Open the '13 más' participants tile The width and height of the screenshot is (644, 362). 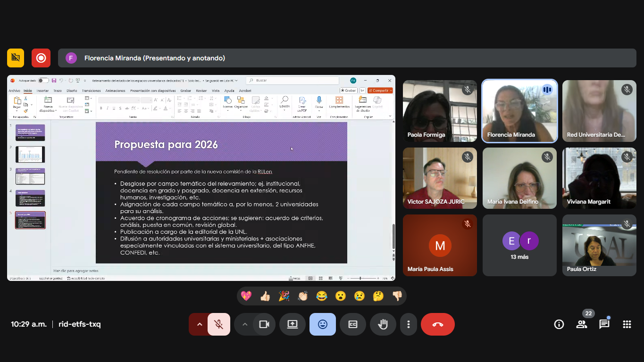[x=519, y=246]
